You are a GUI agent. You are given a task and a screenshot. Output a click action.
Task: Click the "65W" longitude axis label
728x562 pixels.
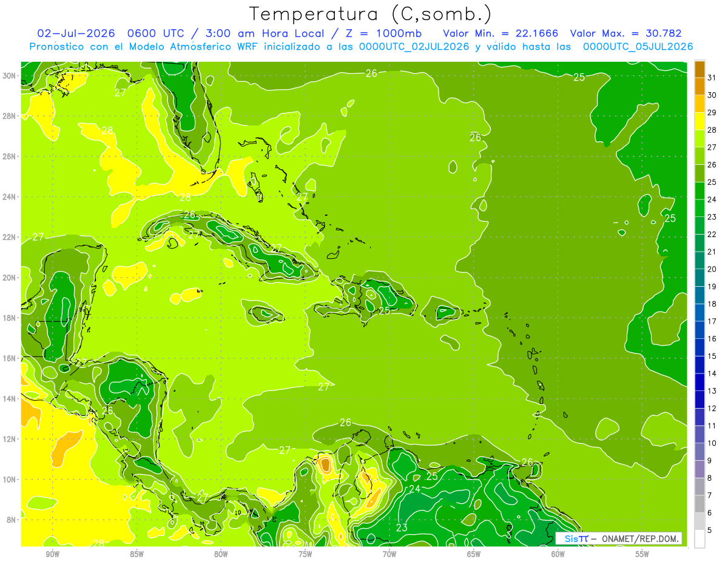click(474, 554)
